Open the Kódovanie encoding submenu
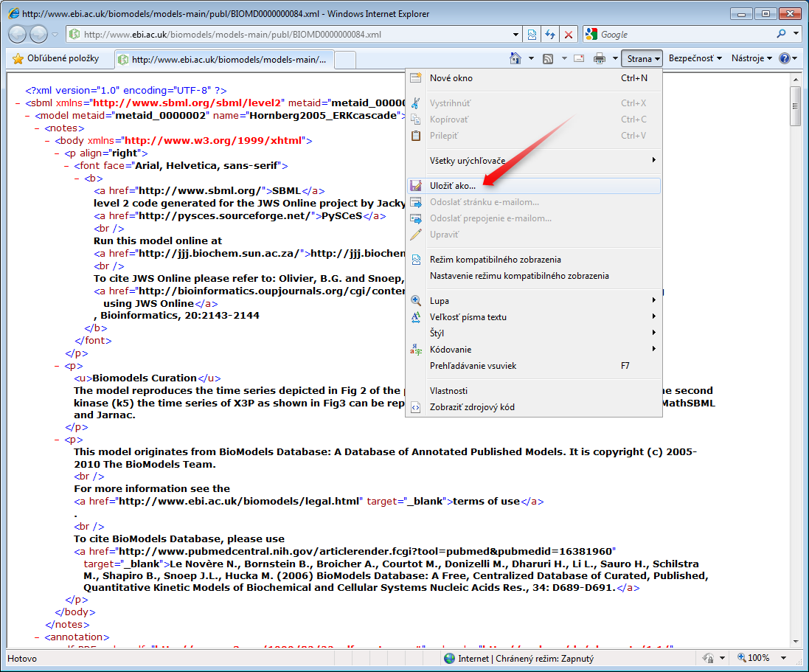 tap(533, 350)
